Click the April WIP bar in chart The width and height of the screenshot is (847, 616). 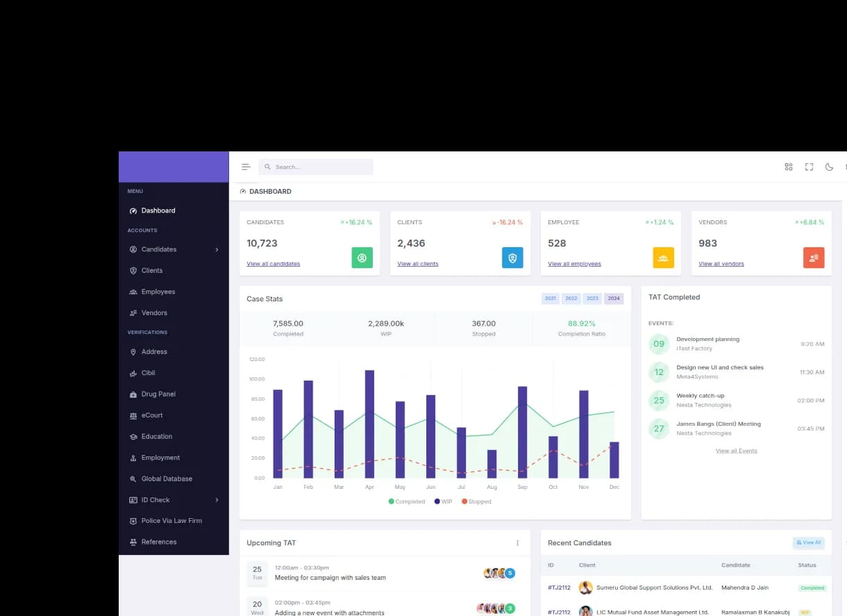[369, 424]
